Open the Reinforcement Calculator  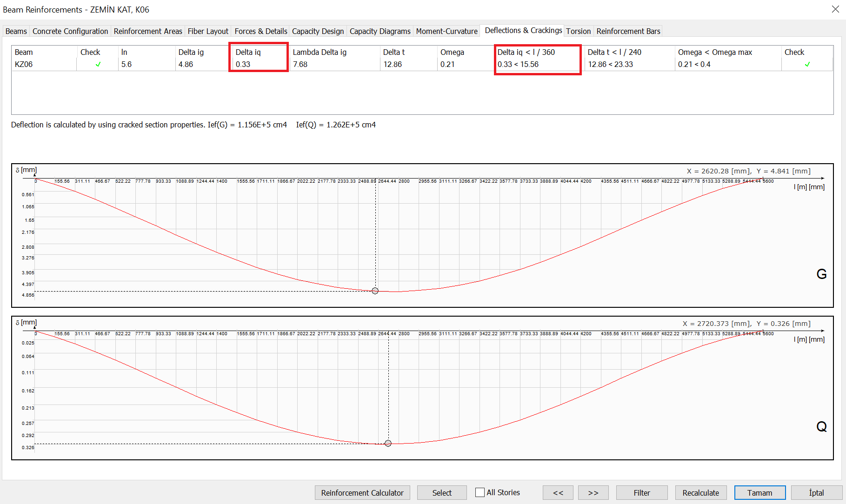(362, 492)
